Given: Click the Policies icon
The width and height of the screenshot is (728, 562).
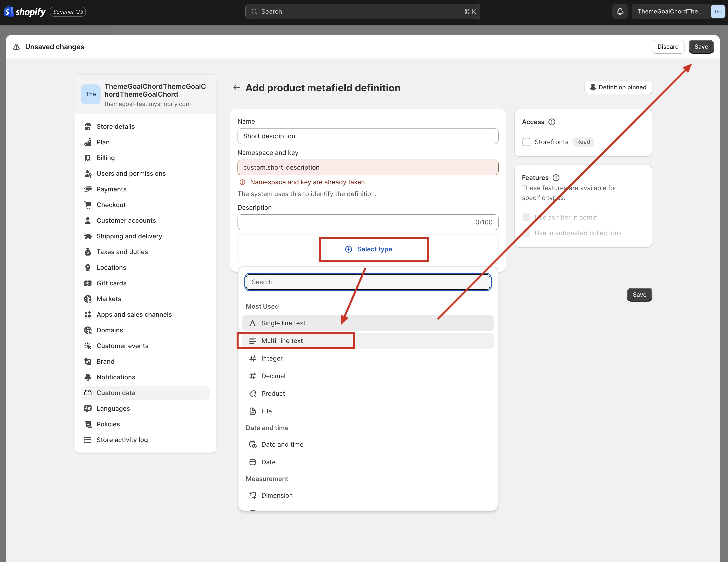Looking at the screenshot, I should [x=88, y=425].
